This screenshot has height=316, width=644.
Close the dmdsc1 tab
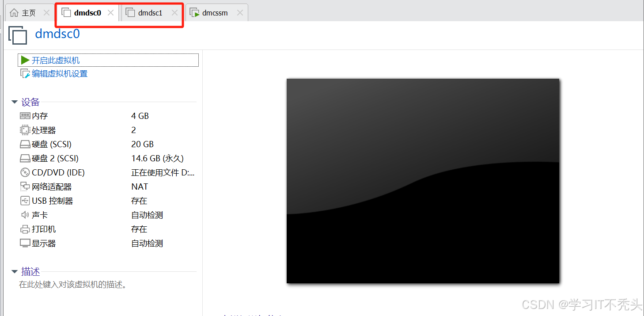click(x=174, y=13)
